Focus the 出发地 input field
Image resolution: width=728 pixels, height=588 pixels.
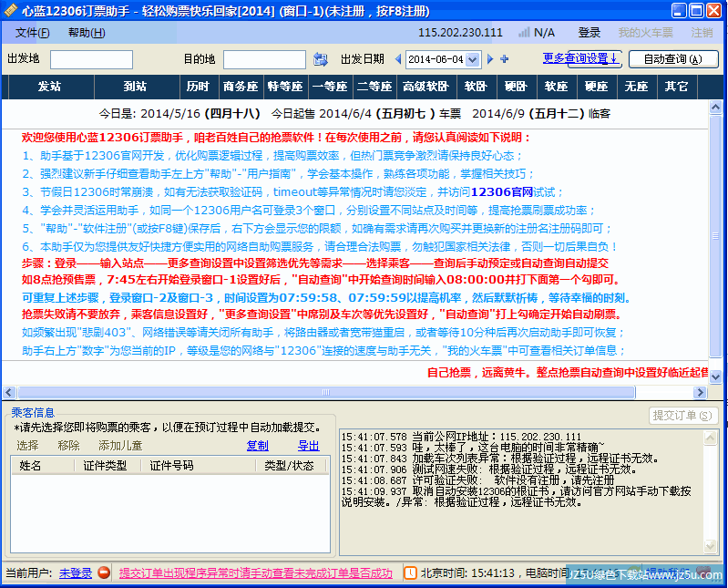tap(91, 59)
